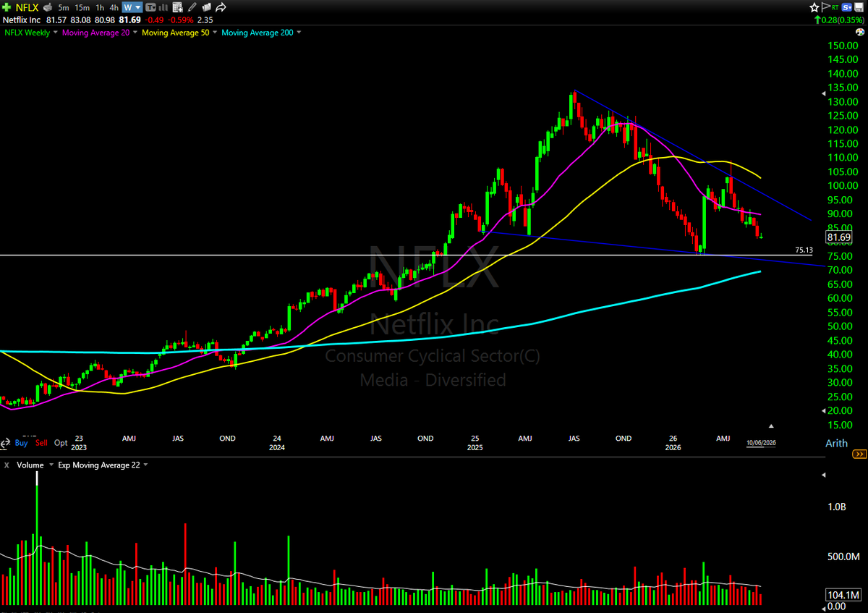The width and height of the screenshot is (868, 613).
Task: Expand the Moving Average 50 dropdown
Action: point(215,33)
